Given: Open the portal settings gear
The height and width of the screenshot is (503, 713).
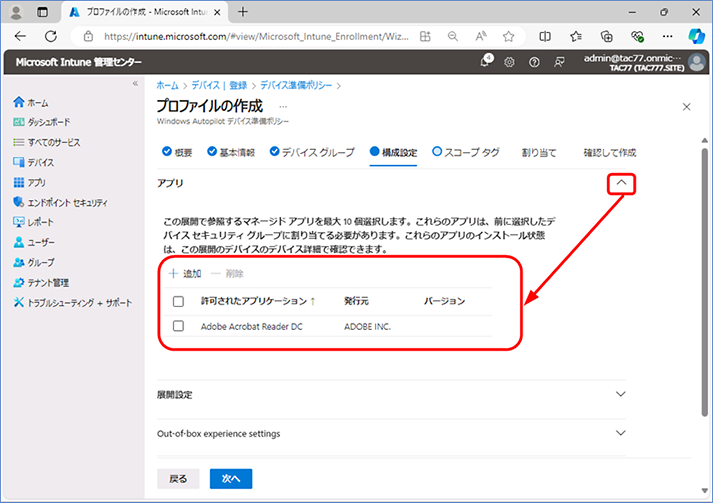Looking at the screenshot, I should (x=509, y=62).
